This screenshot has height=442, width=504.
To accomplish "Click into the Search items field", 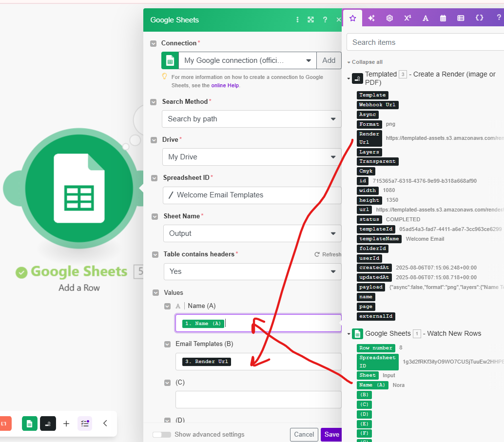I will pos(425,42).
